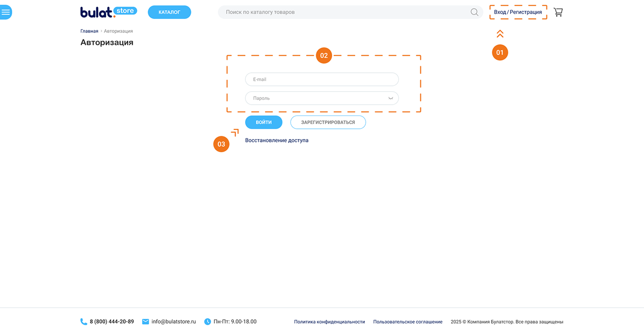Click the clock icon near working hours
Screen dimensions: 644x336
pyautogui.click(x=207, y=321)
